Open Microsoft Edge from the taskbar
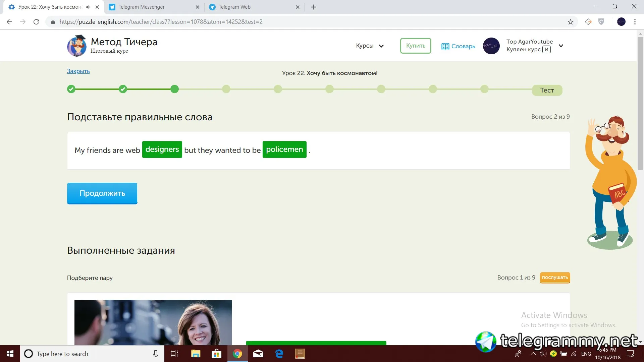644x362 pixels. click(279, 354)
